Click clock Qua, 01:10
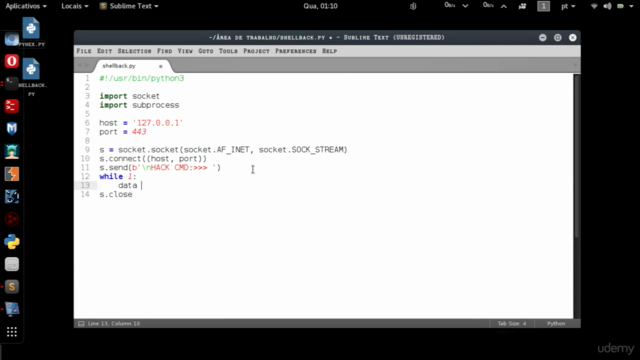Screen dimensions: 640x360 (320, 6)
